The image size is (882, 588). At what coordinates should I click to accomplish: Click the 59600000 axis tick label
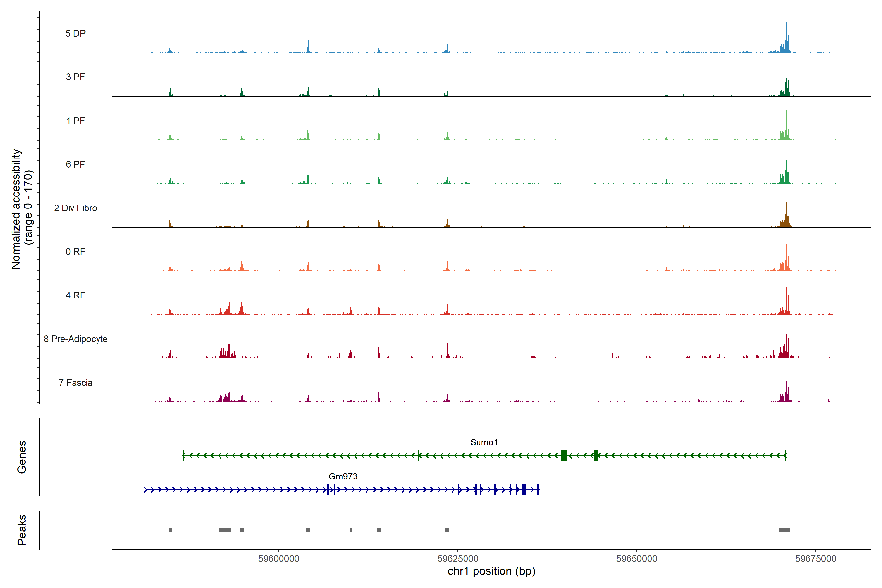click(x=279, y=559)
